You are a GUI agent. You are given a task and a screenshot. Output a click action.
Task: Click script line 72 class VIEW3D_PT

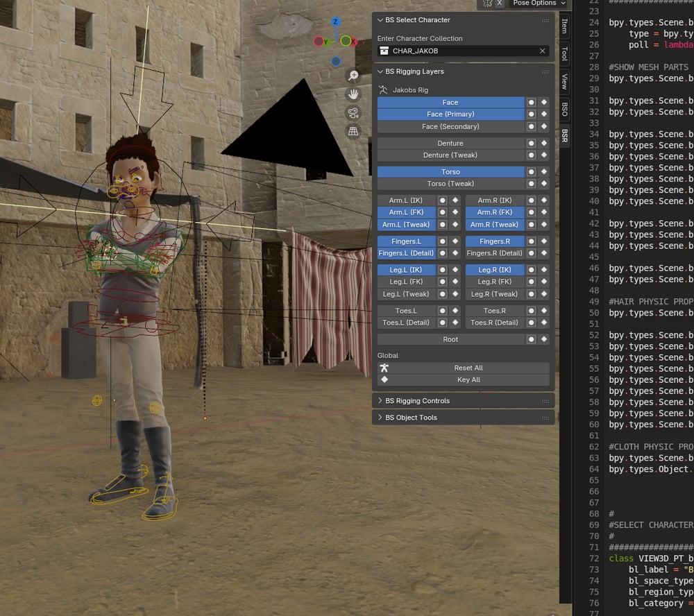click(651, 558)
